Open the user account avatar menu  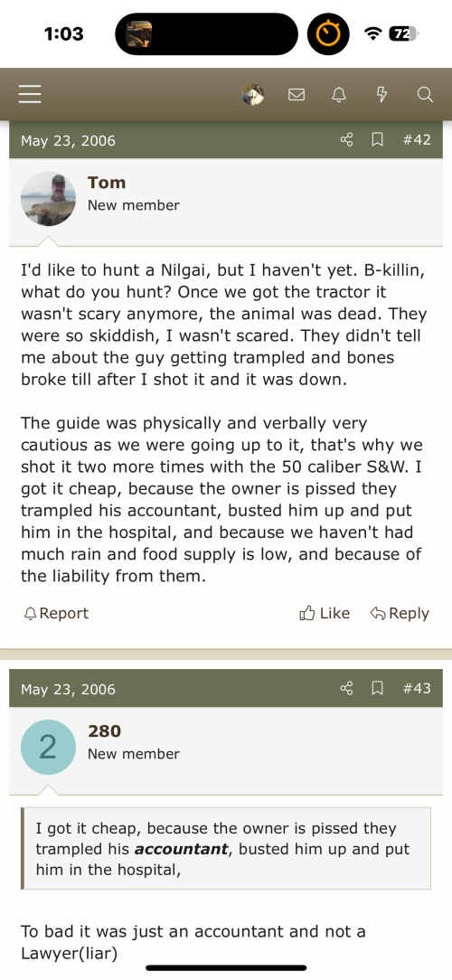252,94
